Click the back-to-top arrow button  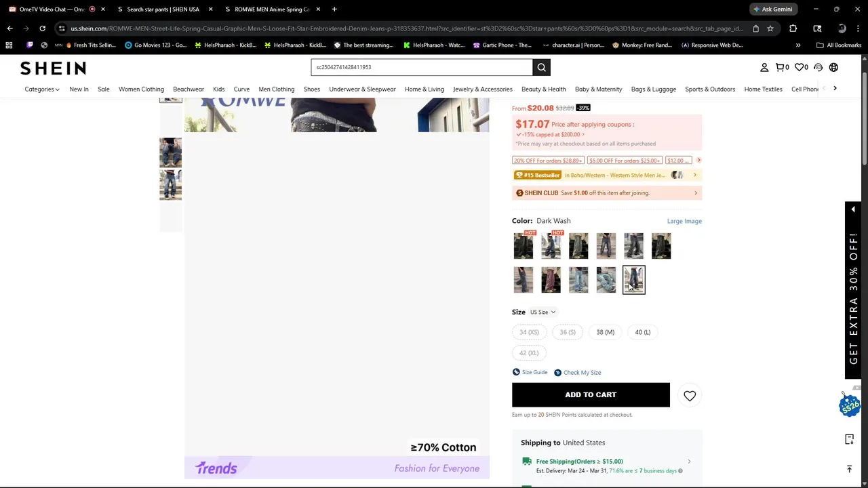click(849, 468)
